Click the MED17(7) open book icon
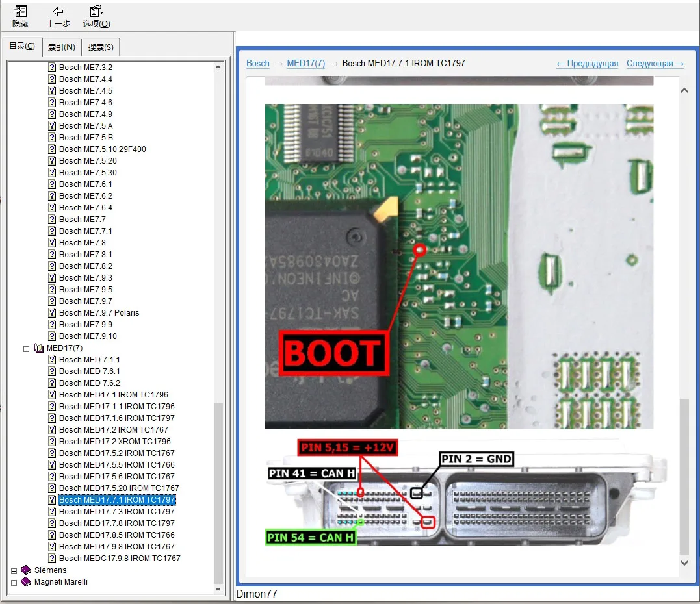 tap(38, 348)
